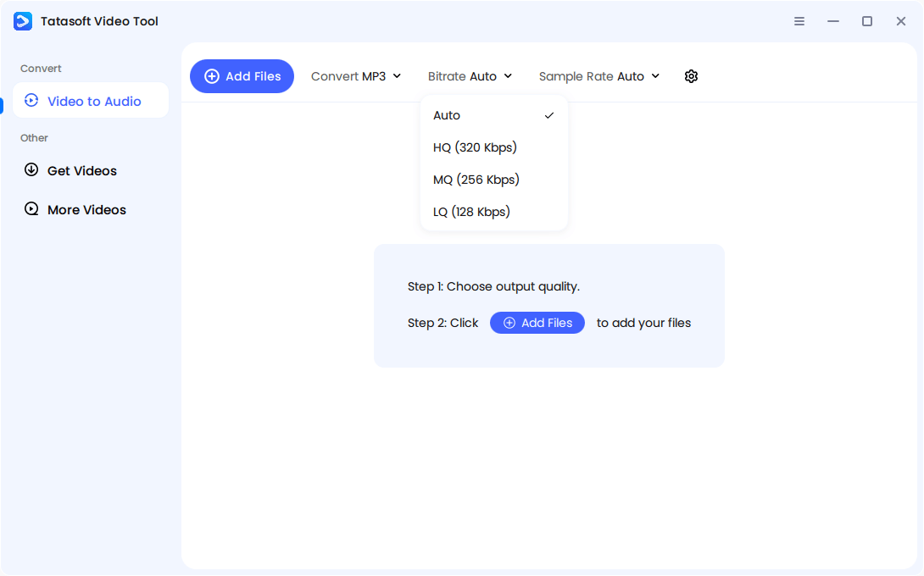Choose the checked Auto bitrate option

(x=447, y=115)
